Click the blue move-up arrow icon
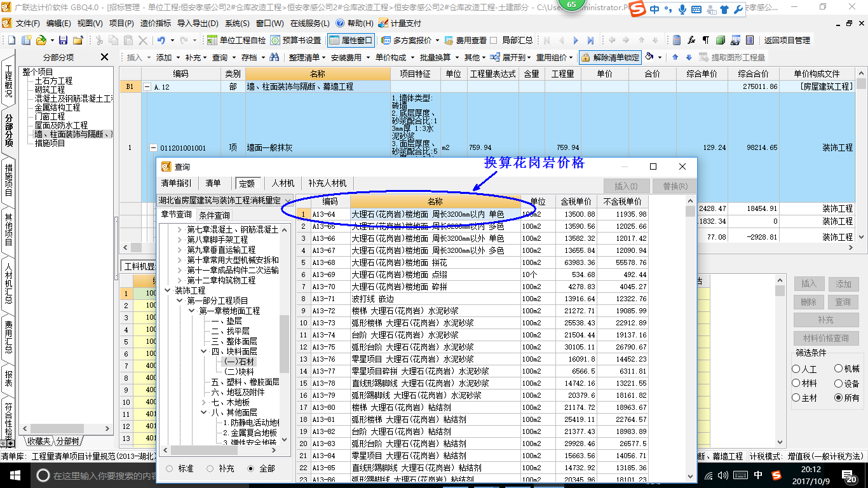Image resolution: width=868 pixels, height=488 pixels. (675, 57)
